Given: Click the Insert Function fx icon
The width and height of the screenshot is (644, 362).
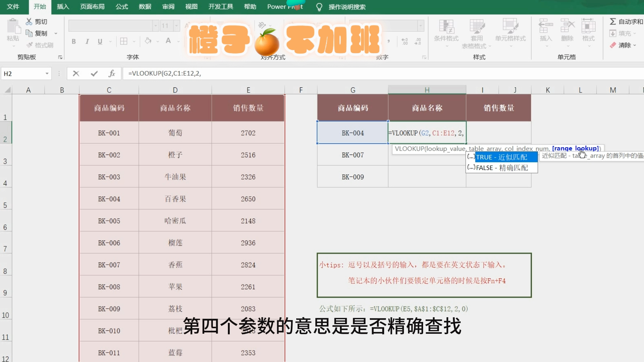Looking at the screenshot, I should coord(112,73).
